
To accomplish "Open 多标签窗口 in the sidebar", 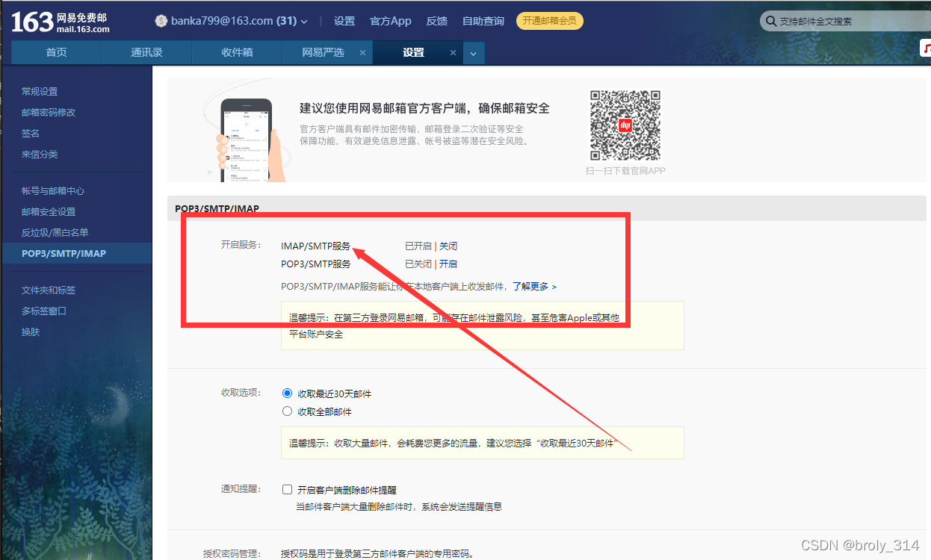I will [x=44, y=311].
